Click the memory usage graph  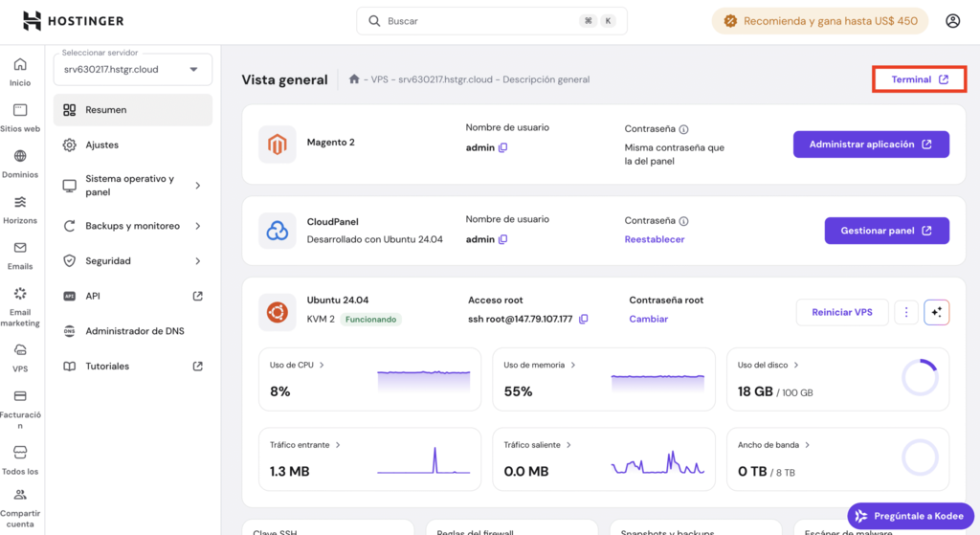click(657, 383)
